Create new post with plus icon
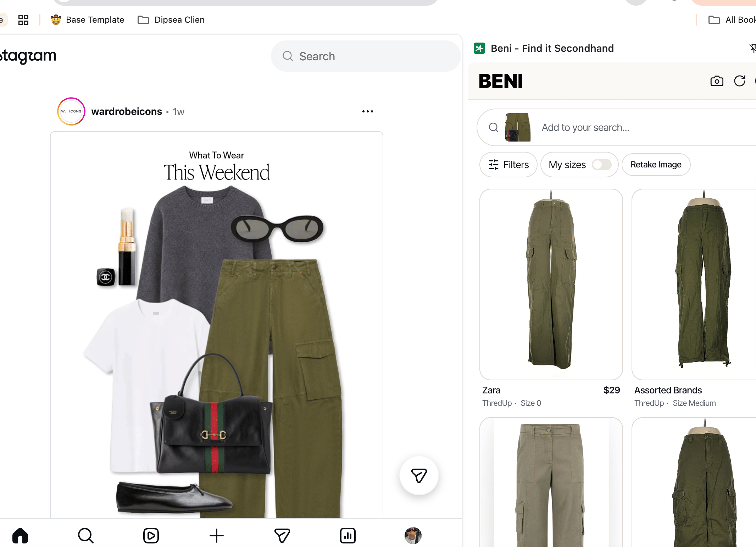The image size is (756, 547). click(217, 536)
